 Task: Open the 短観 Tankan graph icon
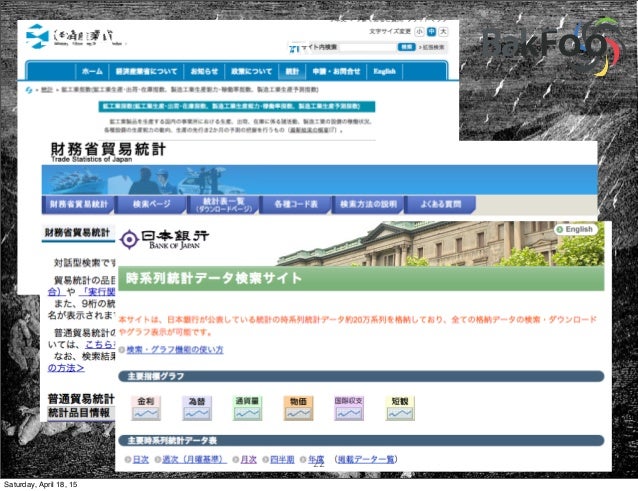click(400, 408)
